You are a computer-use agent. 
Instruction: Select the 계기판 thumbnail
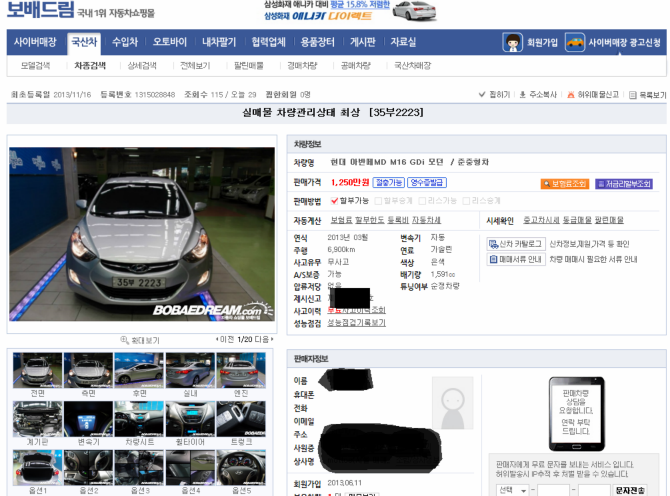click(38, 419)
